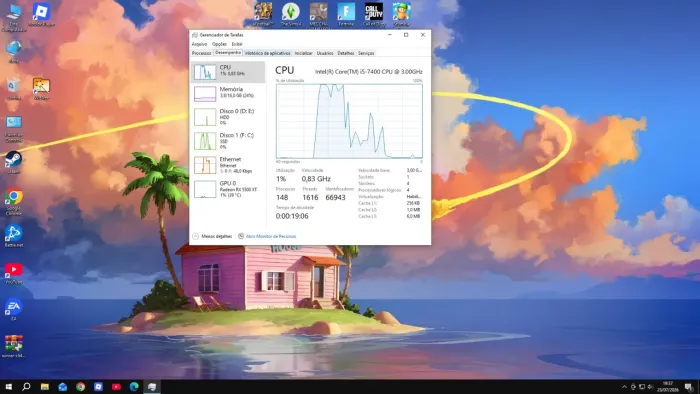700x394 pixels.
Task: View GPU 0 Radeon performance
Action: pos(228,189)
